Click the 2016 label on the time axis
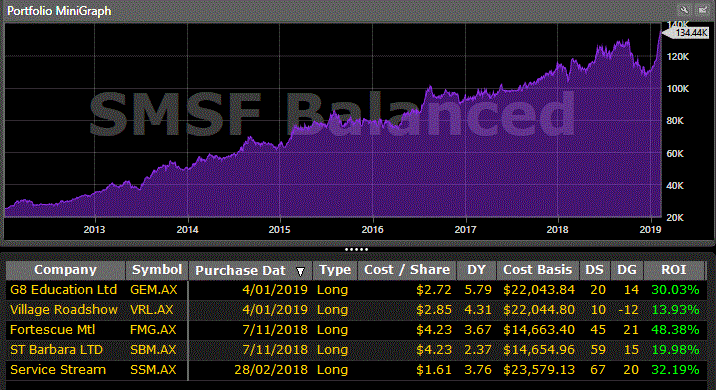Image resolution: width=716 pixels, height=390 pixels. (373, 230)
